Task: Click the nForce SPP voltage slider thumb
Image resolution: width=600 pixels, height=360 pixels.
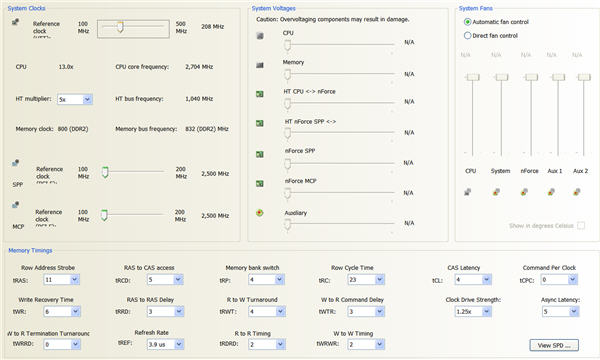Action: [x=287, y=164]
